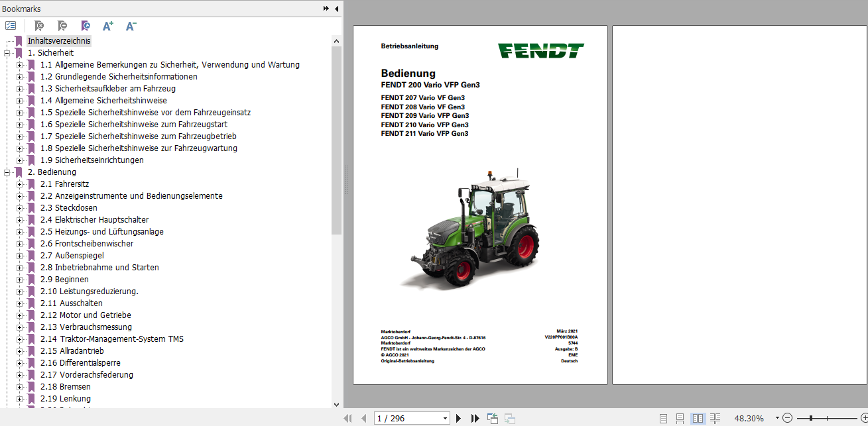
Task: Click the zoom slider handle
Action: coord(811,418)
